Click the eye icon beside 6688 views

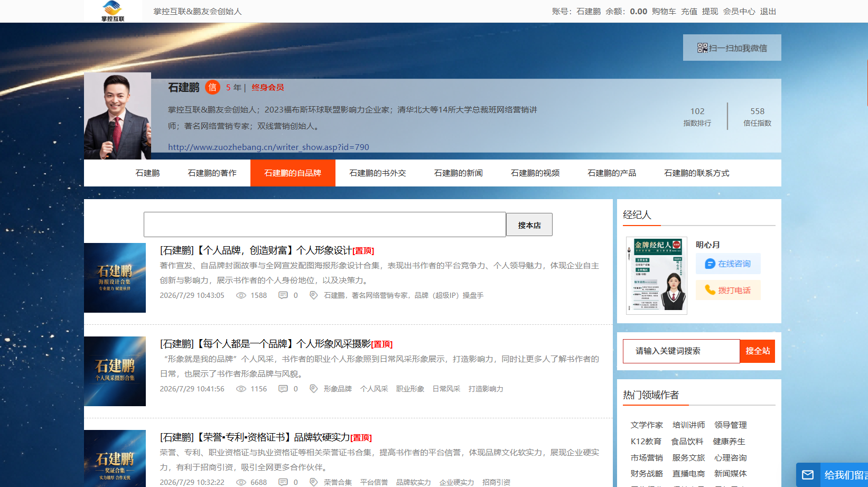(241, 483)
